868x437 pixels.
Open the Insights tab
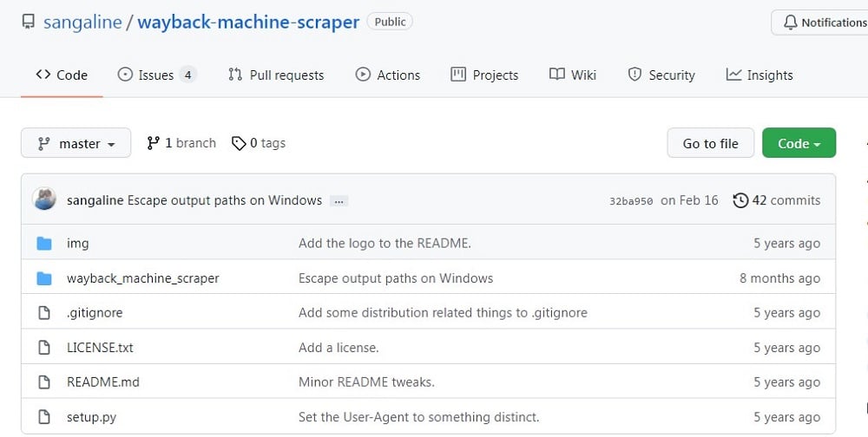point(759,75)
